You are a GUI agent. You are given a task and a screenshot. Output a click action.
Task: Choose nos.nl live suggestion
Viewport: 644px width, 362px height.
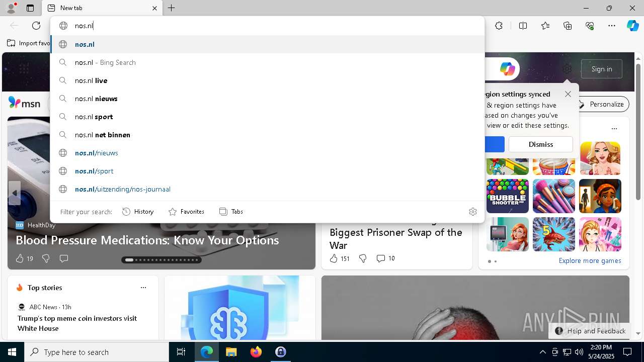point(267,80)
